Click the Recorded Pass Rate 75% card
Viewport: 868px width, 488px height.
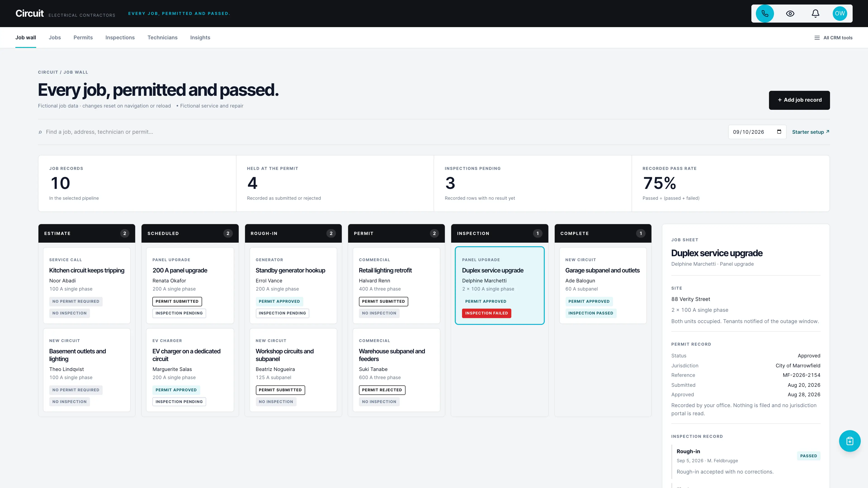[731, 183]
